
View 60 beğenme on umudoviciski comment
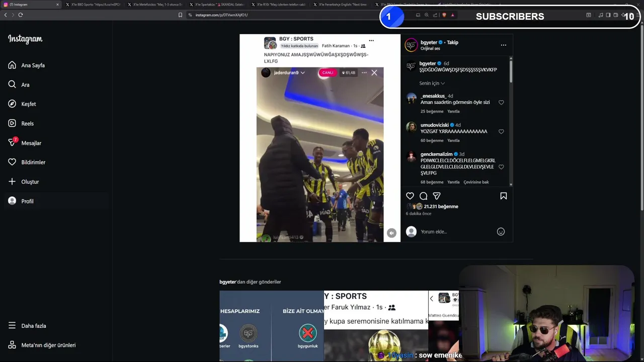pos(432,141)
